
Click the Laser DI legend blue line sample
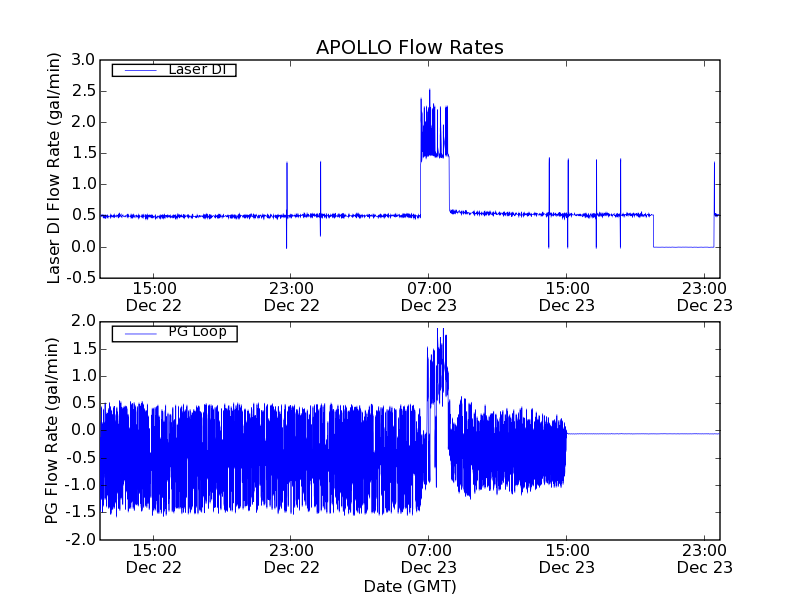pos(140,70)
